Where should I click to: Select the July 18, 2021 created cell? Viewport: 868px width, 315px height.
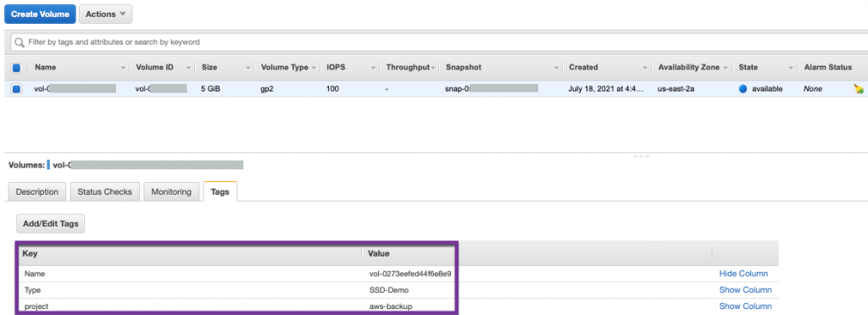tap(606, 89)
